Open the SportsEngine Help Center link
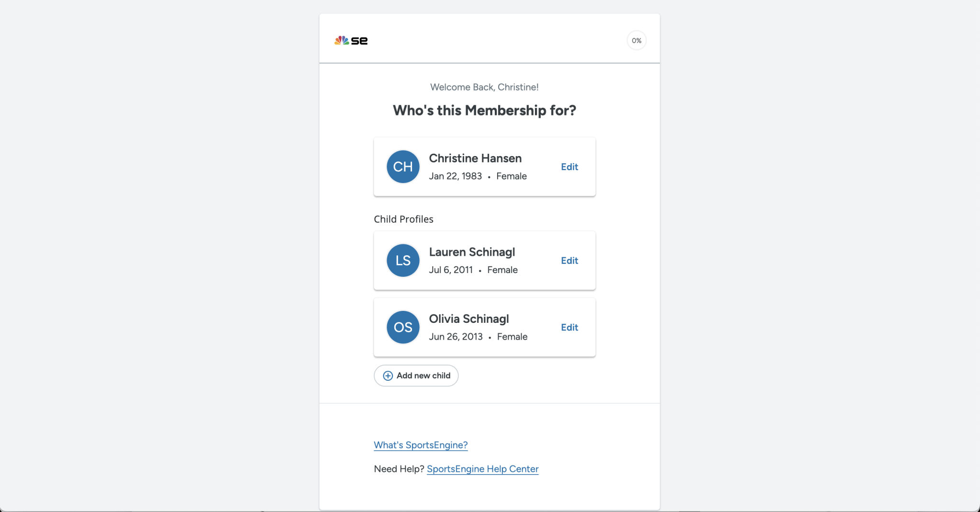This screenshot has height=512, width=980. click(x=482, y=469)
